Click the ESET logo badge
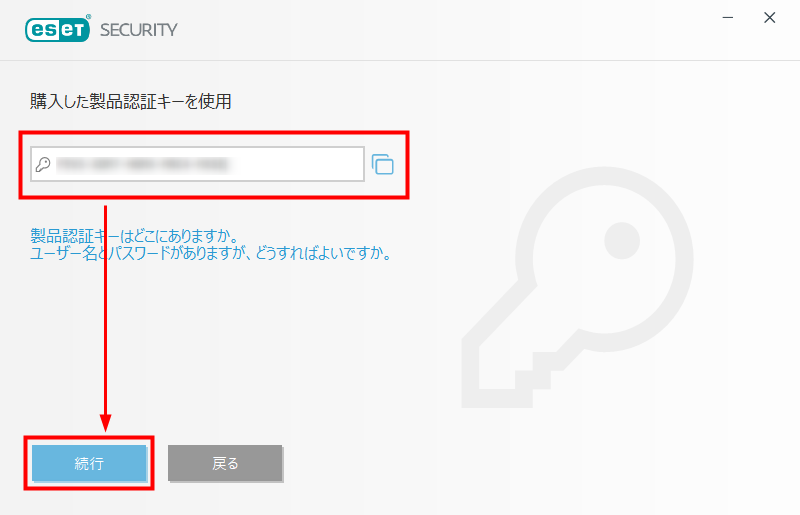The height and width of the screenshot is (515, 800). click(x=58, y=30)
